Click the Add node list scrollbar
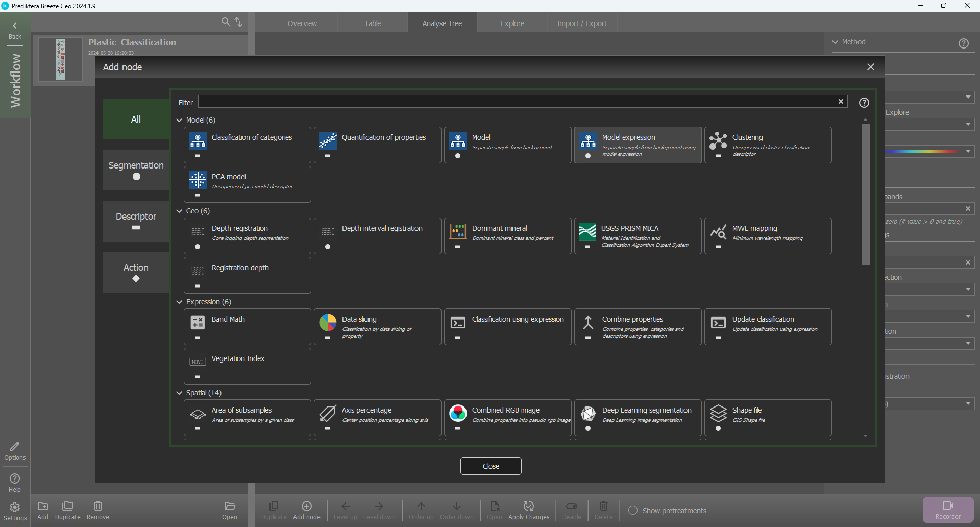The height and width of the screenshot is (527, 980). [x=865, y=194]
